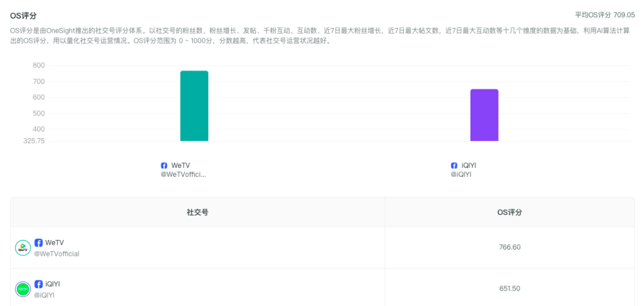644x306 pixels.
Task: Click Facebook icon in iQIYI table row
Action: pos(39,284)
